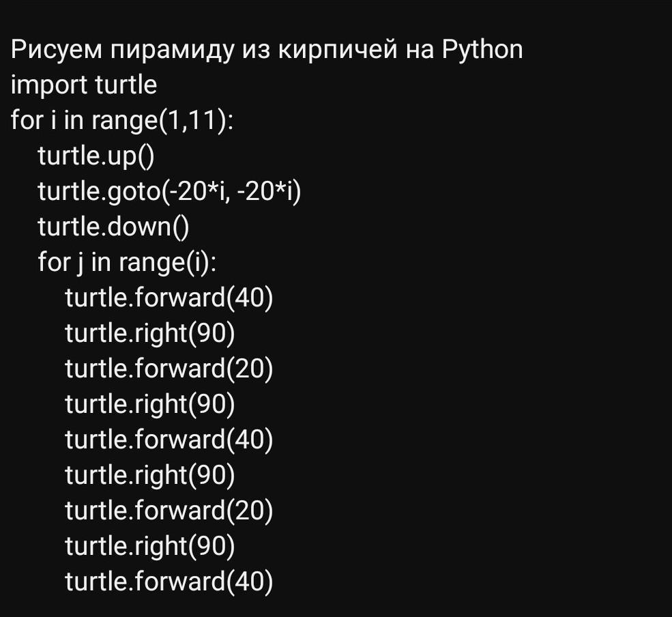Click the Russian title line about the pyramid
672x617 pixels.
coord(267,50)
